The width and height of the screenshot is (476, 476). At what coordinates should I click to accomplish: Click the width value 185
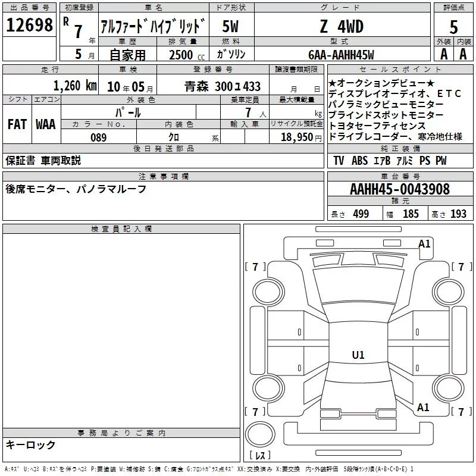pyautogui.click(x=411, y=214)
